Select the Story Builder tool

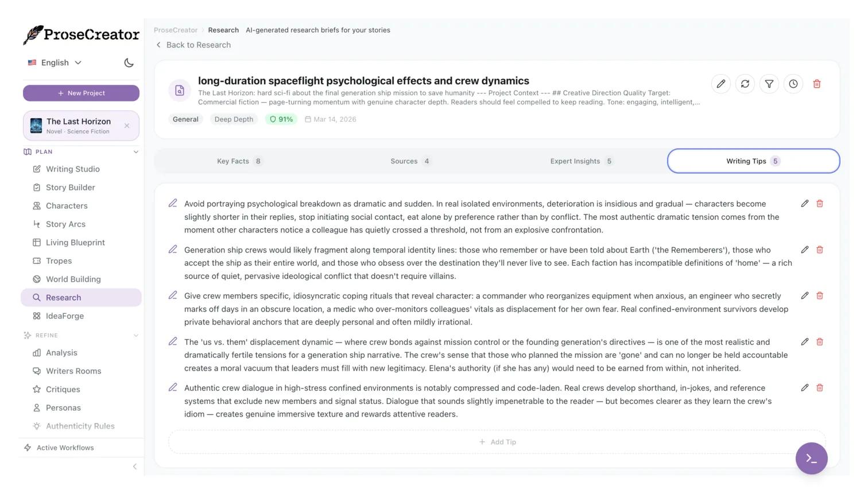70,187
